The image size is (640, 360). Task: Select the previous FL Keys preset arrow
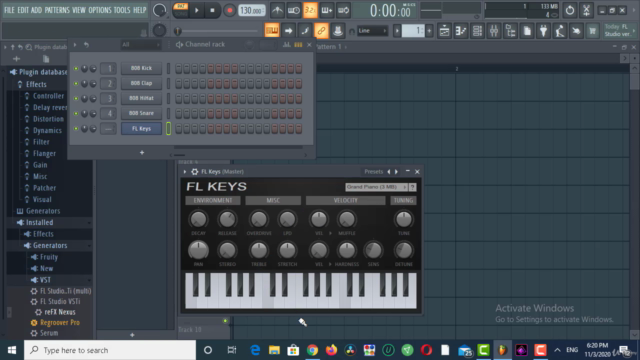tap(389, 172)
